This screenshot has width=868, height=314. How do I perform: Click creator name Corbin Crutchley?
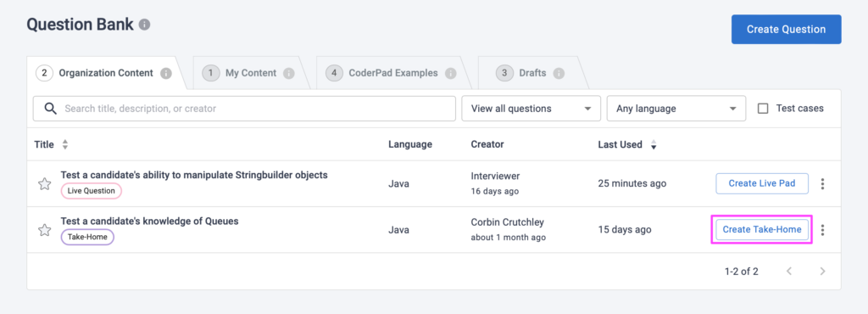508,222
